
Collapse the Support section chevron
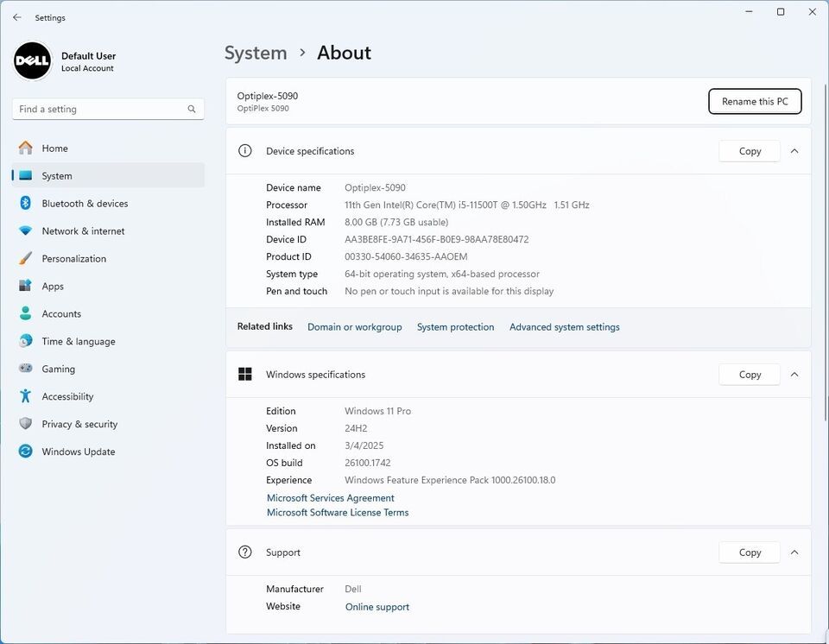tap(794, 552)
